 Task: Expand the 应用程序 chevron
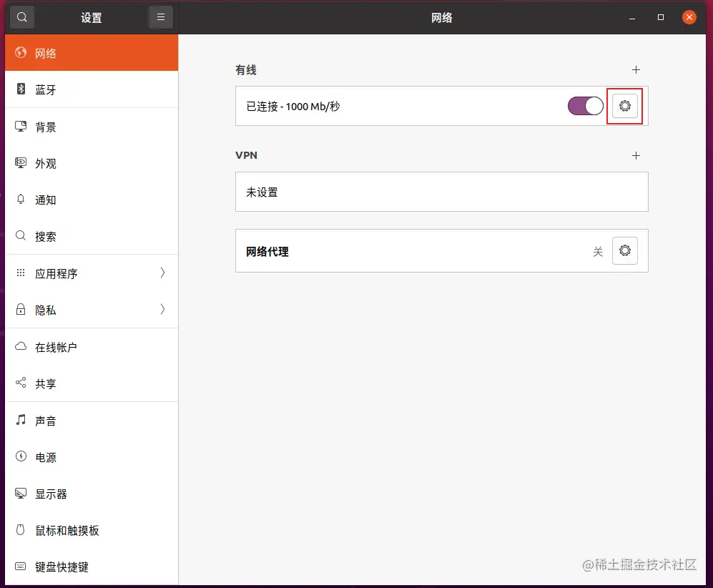[x=162, y=273]
